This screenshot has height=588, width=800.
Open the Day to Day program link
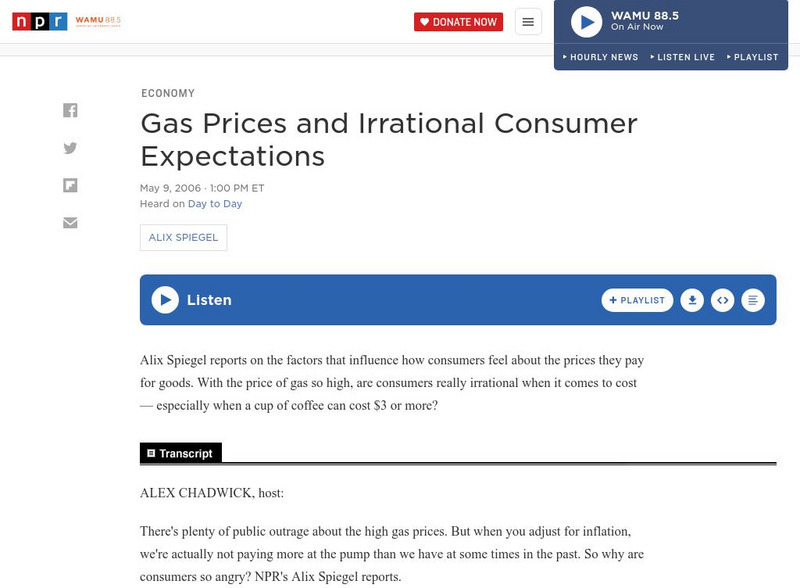215,204
